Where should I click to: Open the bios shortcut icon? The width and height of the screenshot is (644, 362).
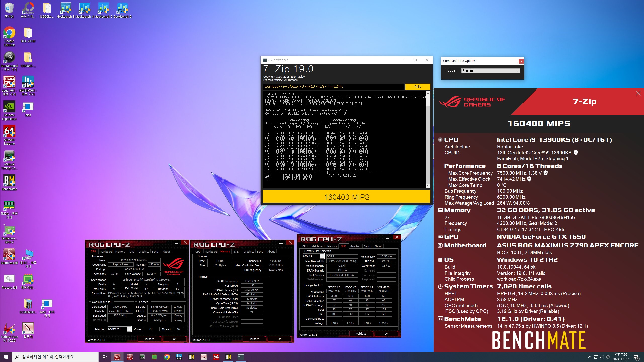(x=28, y=109)
